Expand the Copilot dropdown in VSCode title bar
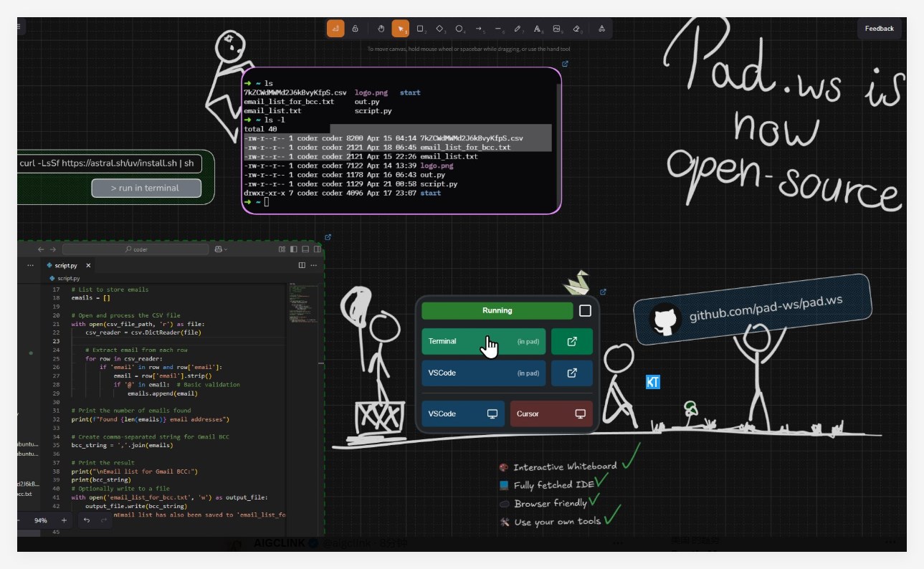This screenshot has width=924, height=569. (220, 249)
